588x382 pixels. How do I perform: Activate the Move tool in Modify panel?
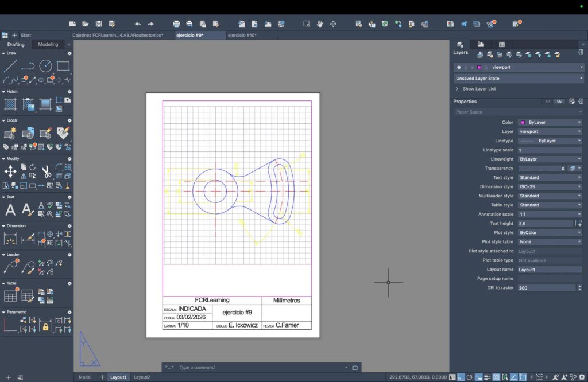pyautogui.click(x=10, y=171)
